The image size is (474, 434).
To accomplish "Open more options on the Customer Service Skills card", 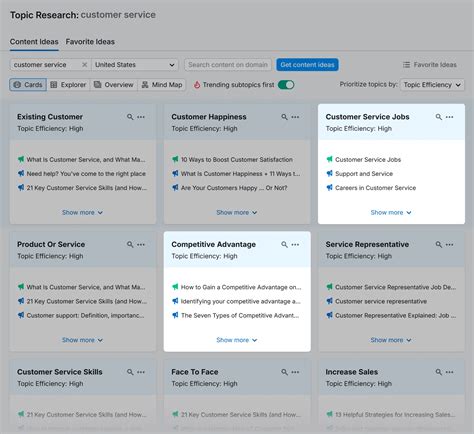I will (x=141, y=372).
